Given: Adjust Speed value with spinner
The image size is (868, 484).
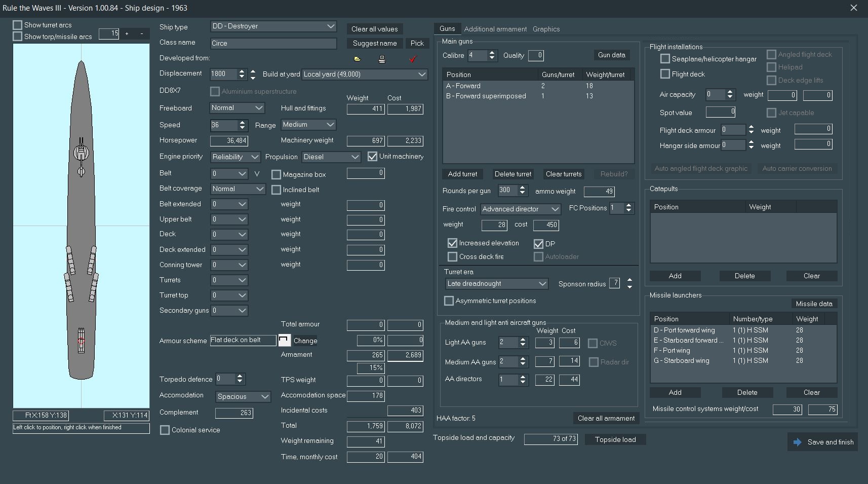Looking at the screenshot, I should point(242,125).
